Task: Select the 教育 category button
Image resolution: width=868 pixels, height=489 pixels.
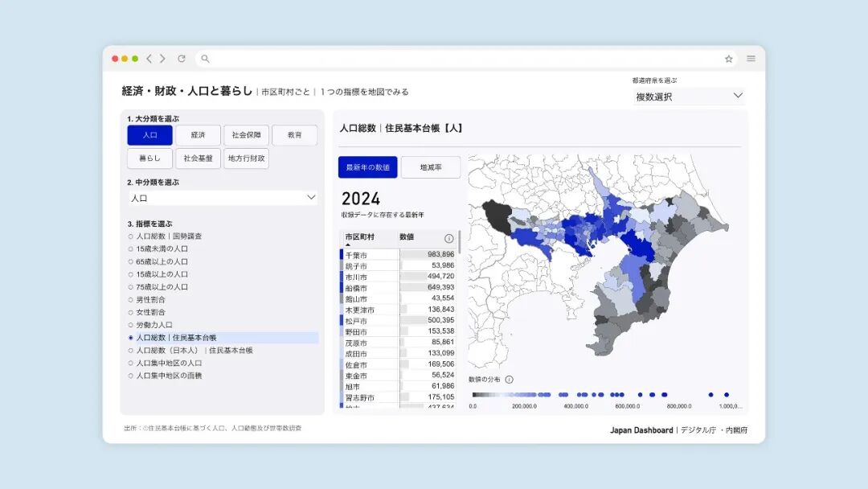Action: (x=294, y=135)
